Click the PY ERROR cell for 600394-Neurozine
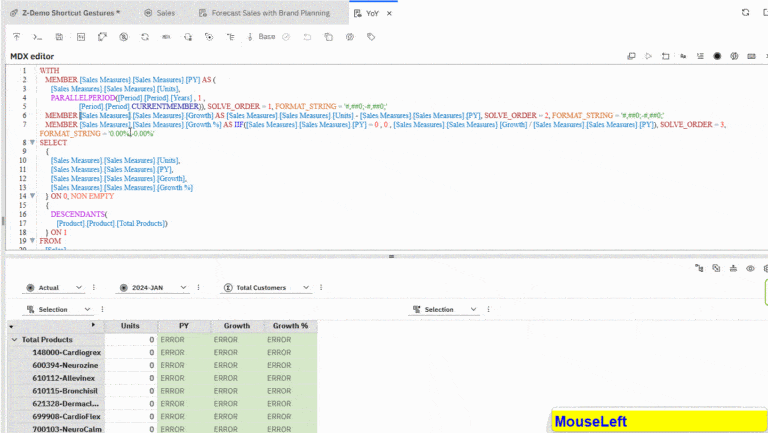768x433 pixels. click(x=184, y=365)
